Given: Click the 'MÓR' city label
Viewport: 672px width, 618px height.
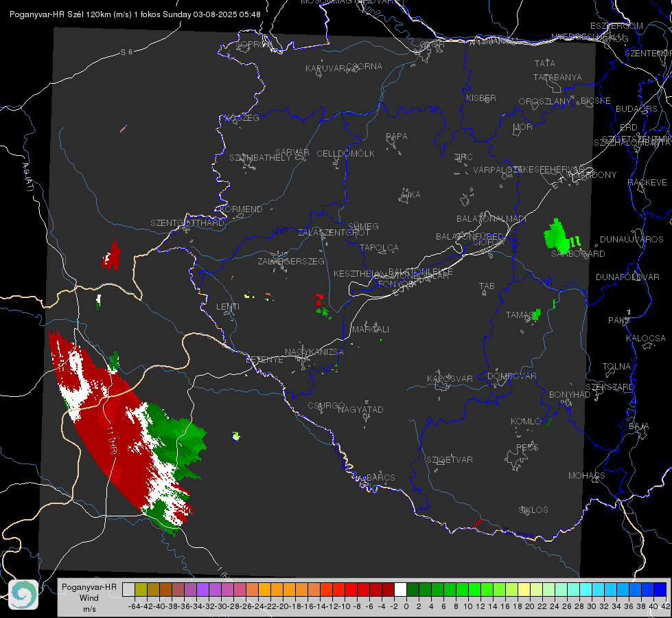Looking at the screenshot, I should pyautogui.click(x=523, y=127).
